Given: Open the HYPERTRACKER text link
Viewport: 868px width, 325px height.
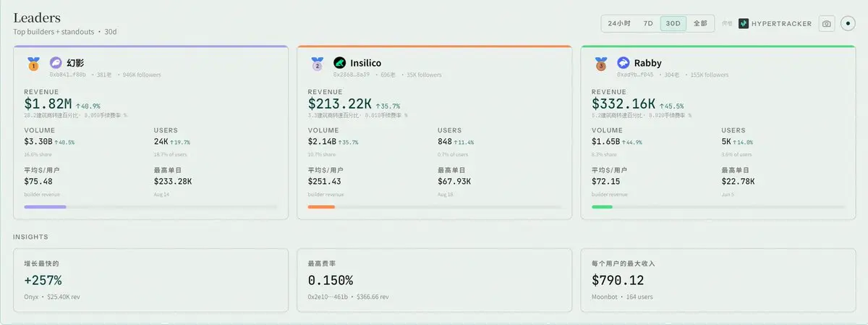Looking at the screenshot, I should (x=782, y=24).
